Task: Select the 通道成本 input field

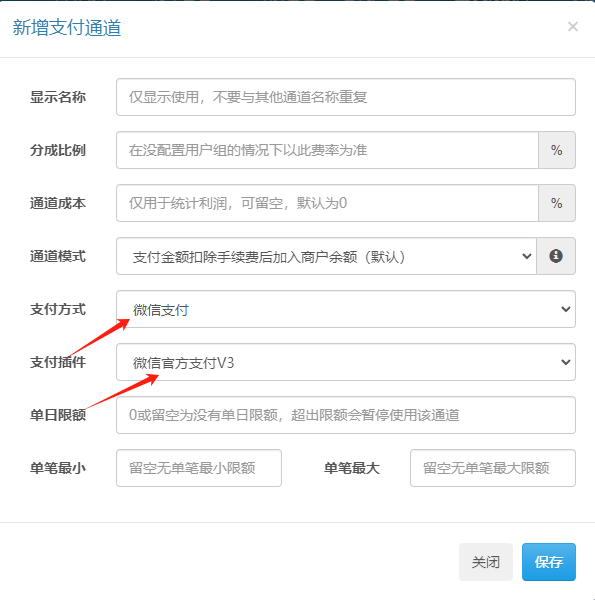Action: point(328,203)
